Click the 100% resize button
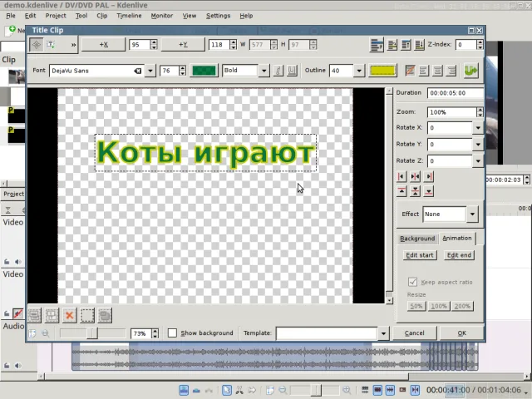 coord(438,306)
